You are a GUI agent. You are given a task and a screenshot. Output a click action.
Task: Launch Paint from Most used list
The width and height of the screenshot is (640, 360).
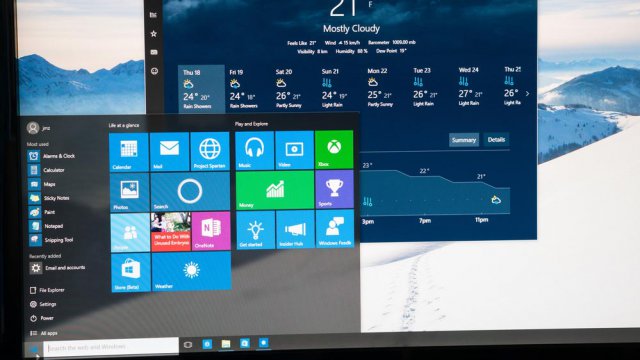pos(42,212)
